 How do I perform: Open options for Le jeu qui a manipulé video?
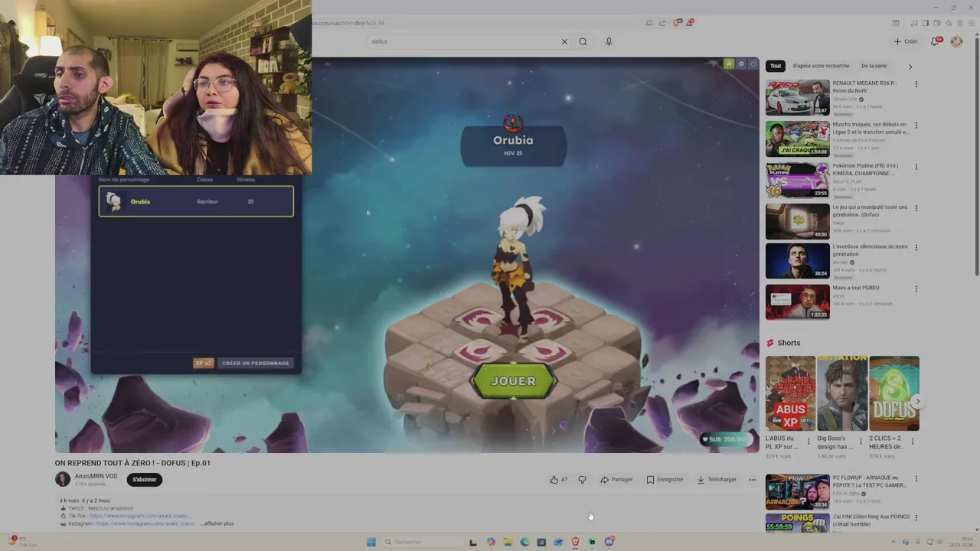pyautogui.click(x=916, y=208)
